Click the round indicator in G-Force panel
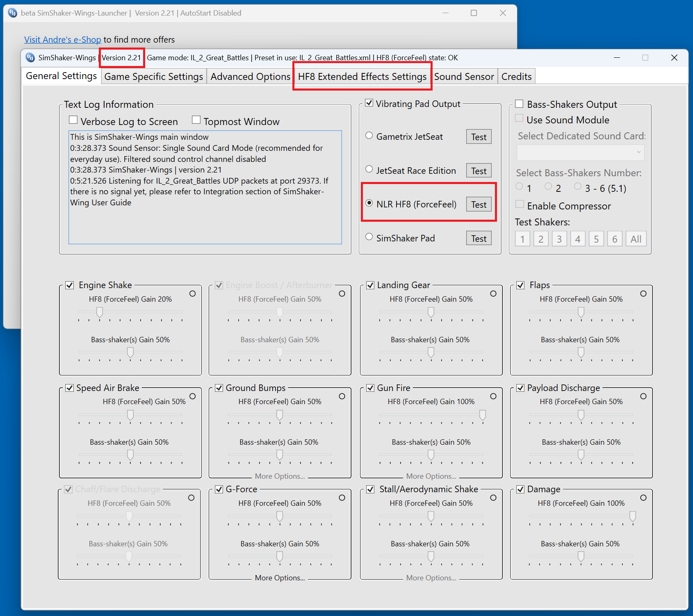693x616 pixels. tap(342, 498)
